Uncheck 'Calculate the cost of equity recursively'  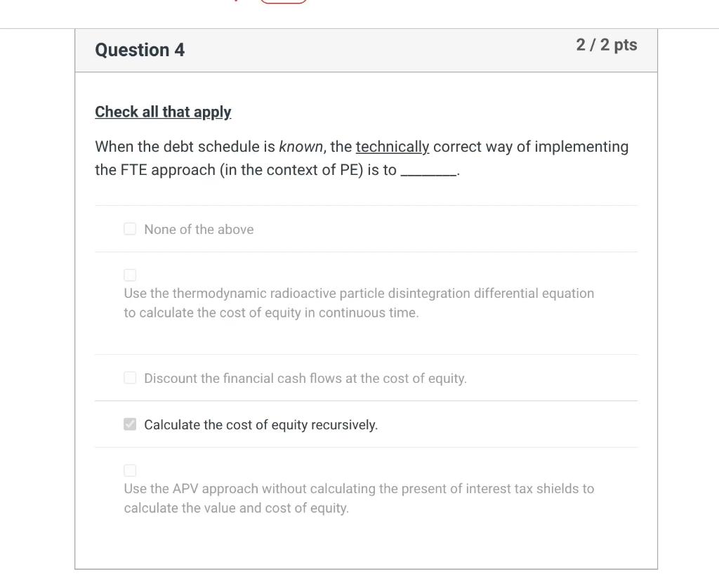click(x=130, y=424)
